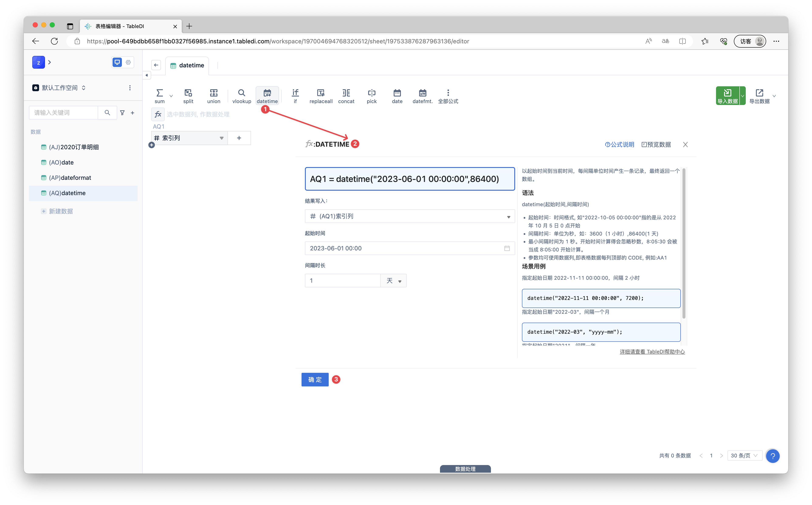Select the datefmt. formula tool

(x=422, y=96)
